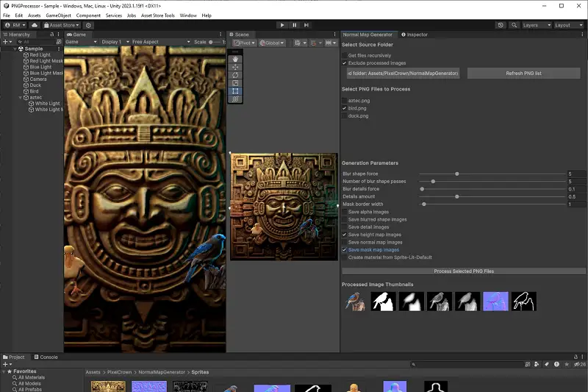Check duck.png for processing
This screenshot has width=588, height=392.
[x=344, y=116]
